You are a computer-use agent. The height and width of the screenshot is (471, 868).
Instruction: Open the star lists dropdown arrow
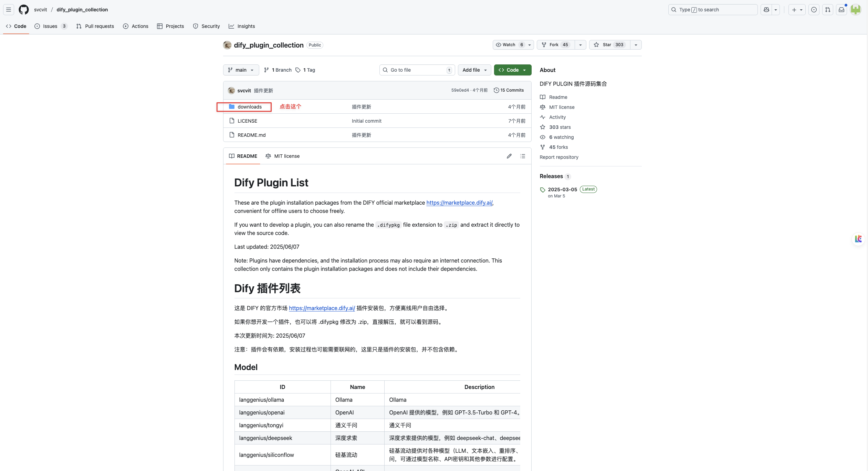(636, 45)
